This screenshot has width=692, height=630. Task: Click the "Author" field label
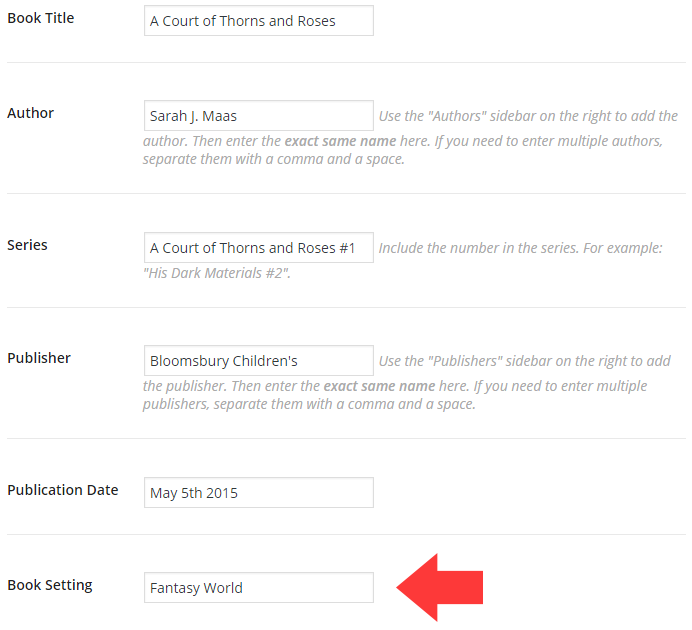[31, 113]
